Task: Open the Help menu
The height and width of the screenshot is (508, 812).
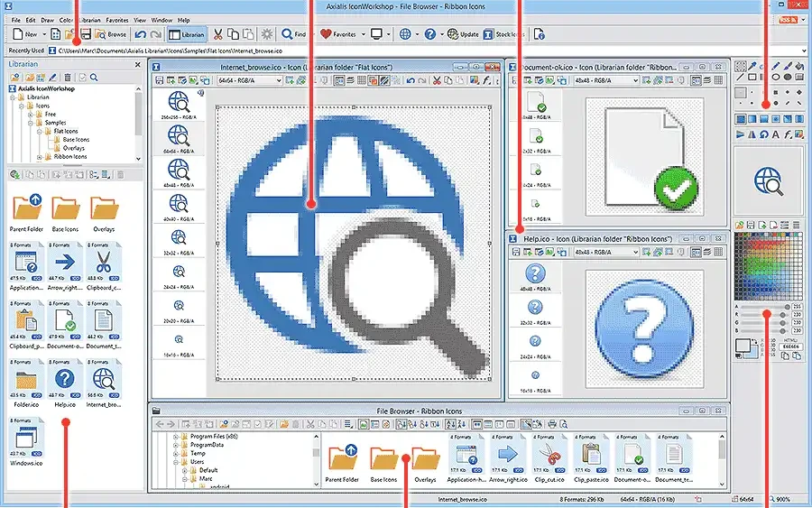Action: click(184, 20)
